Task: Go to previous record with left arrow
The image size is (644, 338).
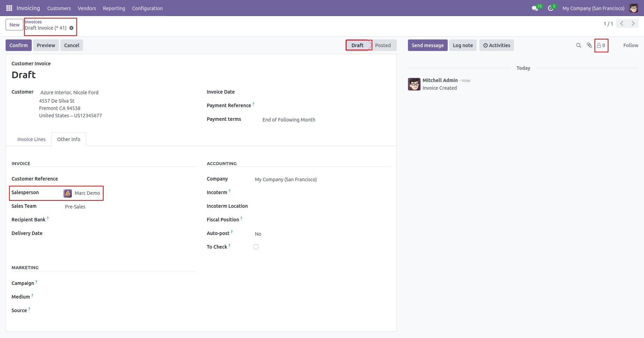Action: [622, 24]
